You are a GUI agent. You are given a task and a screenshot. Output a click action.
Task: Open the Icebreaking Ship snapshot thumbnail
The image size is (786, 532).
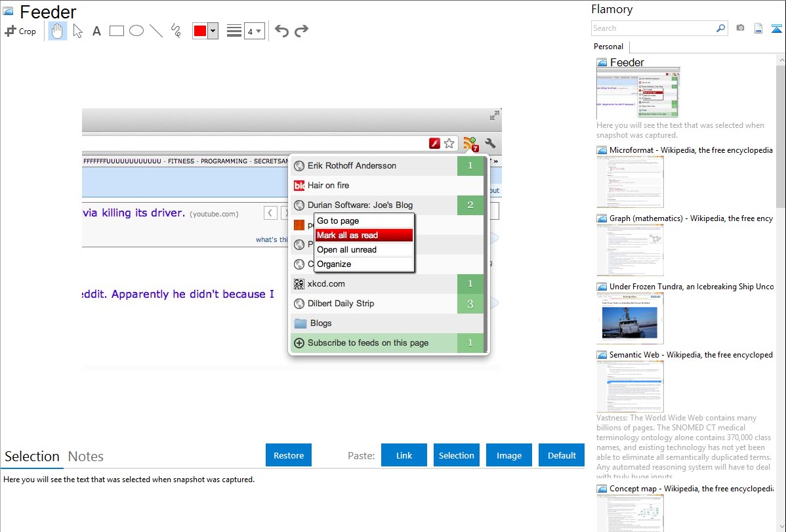click(630, 318)
